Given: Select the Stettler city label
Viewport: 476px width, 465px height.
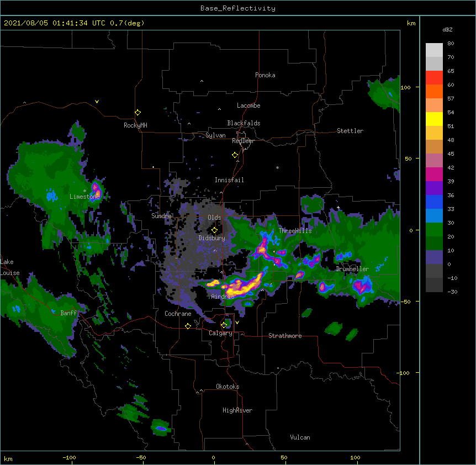Looking at the screenshot, I should coord(350,131).
